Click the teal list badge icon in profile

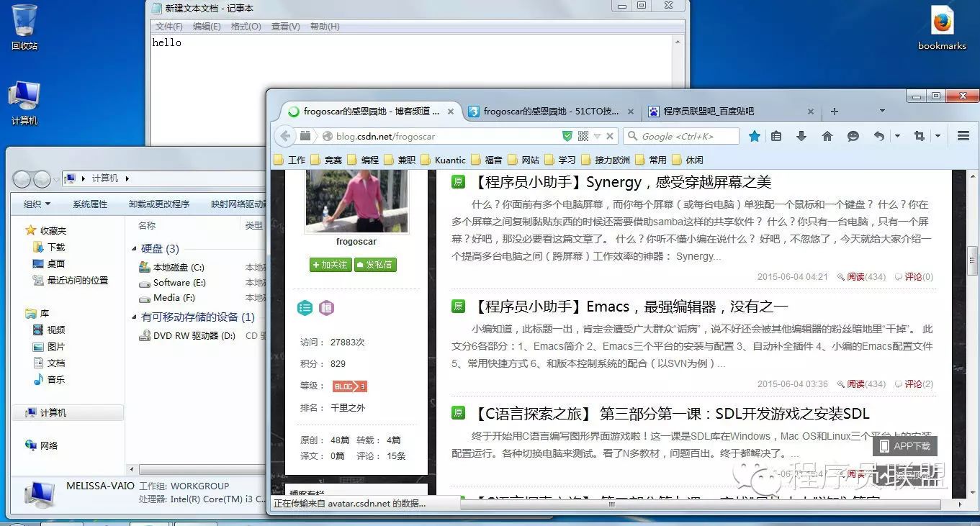[305, 308]
